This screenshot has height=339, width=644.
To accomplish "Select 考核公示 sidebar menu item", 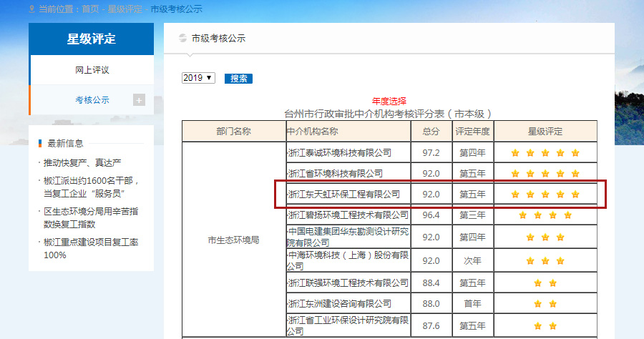I will tap(92, 100).
